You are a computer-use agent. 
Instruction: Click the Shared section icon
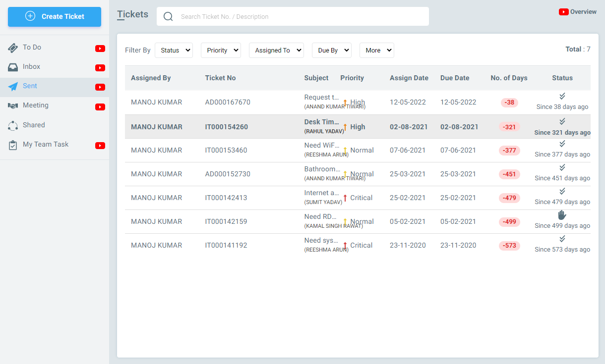[13, 125]
